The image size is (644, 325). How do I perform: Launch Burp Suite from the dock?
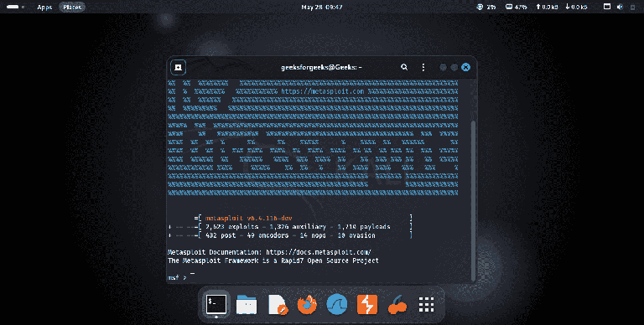point(367,305)
